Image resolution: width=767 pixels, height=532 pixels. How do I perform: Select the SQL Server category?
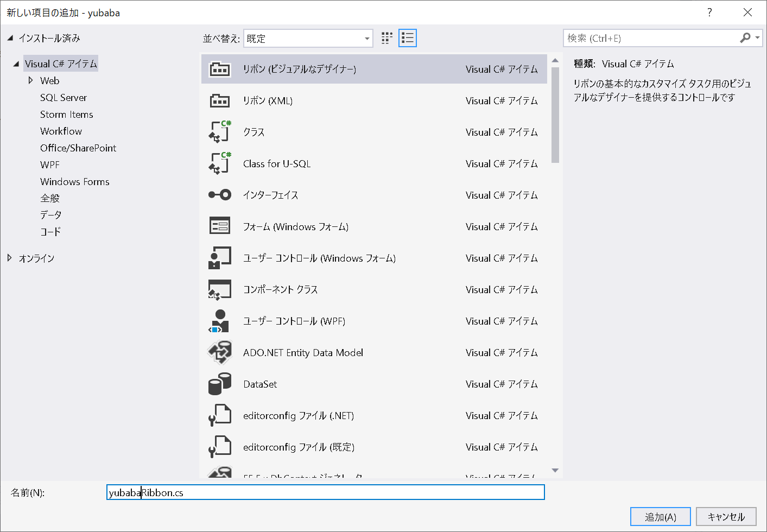click(x=64, y=98)
